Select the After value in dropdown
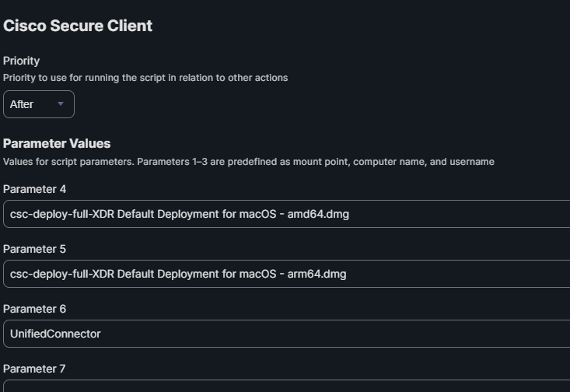Screen dimensions: 570x392 pyautogui.click(x=22, y=104)
